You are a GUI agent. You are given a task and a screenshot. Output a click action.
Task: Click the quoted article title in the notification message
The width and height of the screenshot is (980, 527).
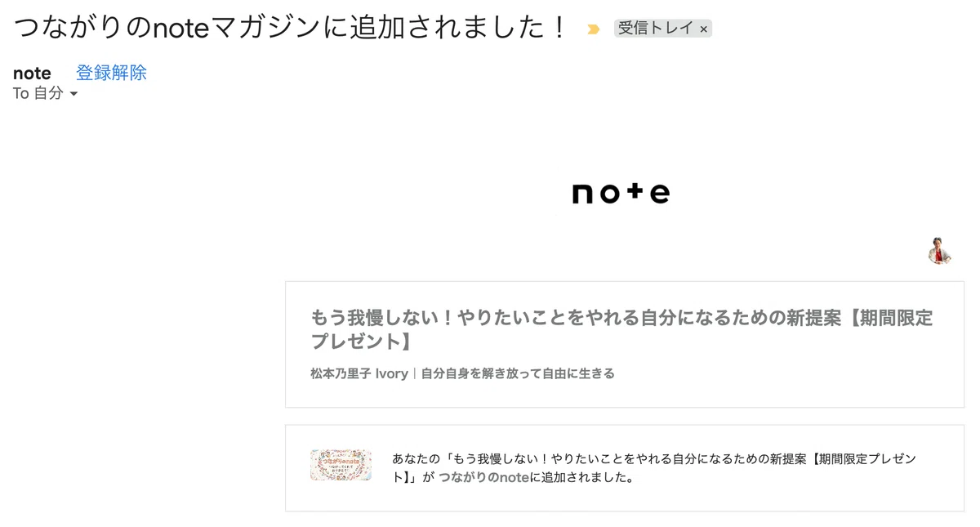pos(655,468)
